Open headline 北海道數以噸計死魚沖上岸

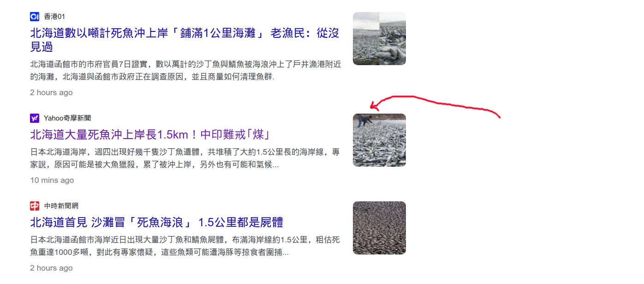click(x=185, y=40)
